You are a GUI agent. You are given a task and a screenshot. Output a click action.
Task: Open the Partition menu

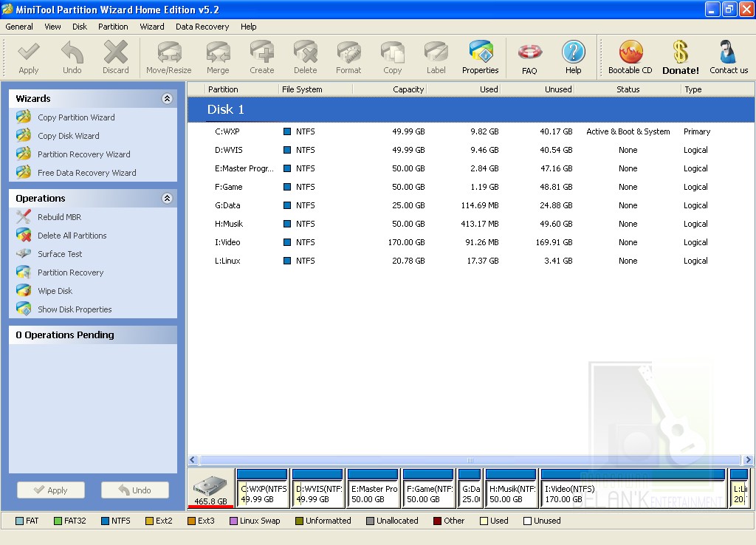pyautogui.click(x=113, y=27)
